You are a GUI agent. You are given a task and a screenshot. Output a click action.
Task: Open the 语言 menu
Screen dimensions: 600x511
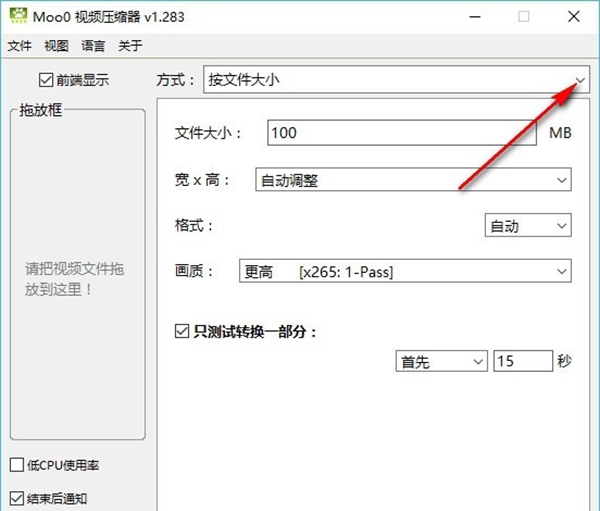click(x=93, y=46)
